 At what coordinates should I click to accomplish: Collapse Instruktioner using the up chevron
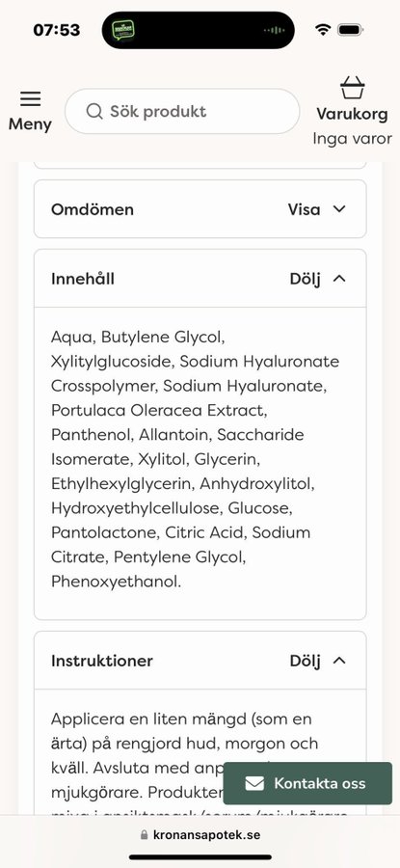[x=339, y=661]
